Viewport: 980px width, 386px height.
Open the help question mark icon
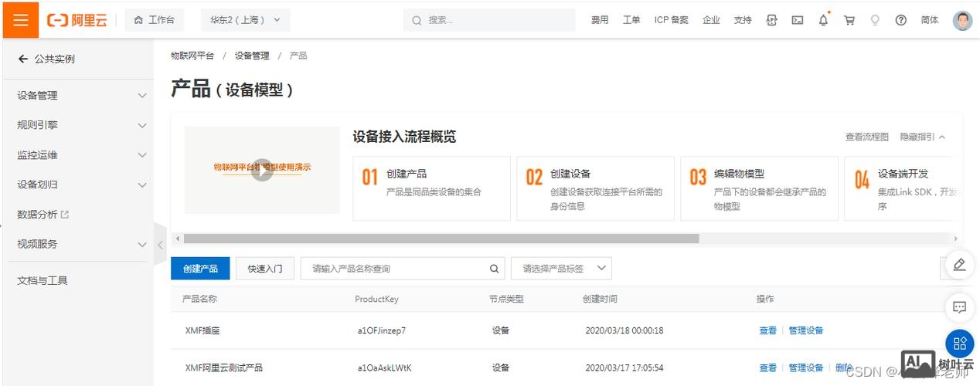(900, 20)
